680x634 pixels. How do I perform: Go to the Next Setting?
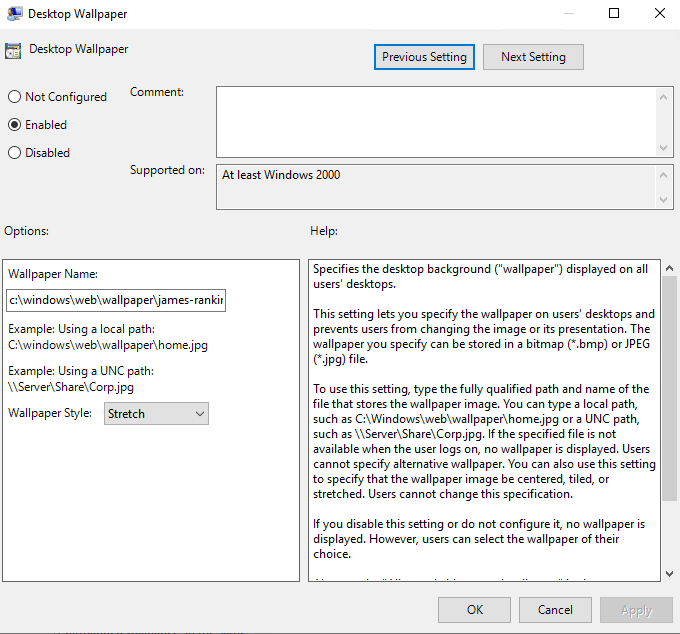tap(533, 57)
